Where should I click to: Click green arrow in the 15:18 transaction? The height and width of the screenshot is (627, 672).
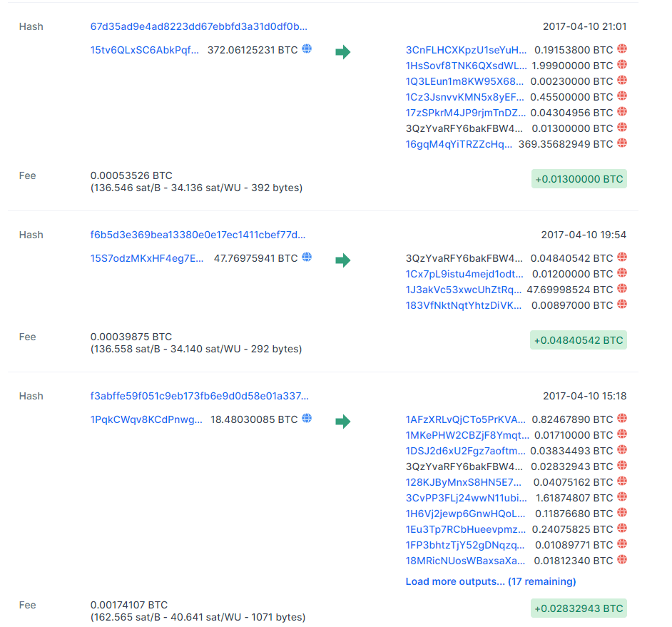pyautogui.click(x=343, y=422)
